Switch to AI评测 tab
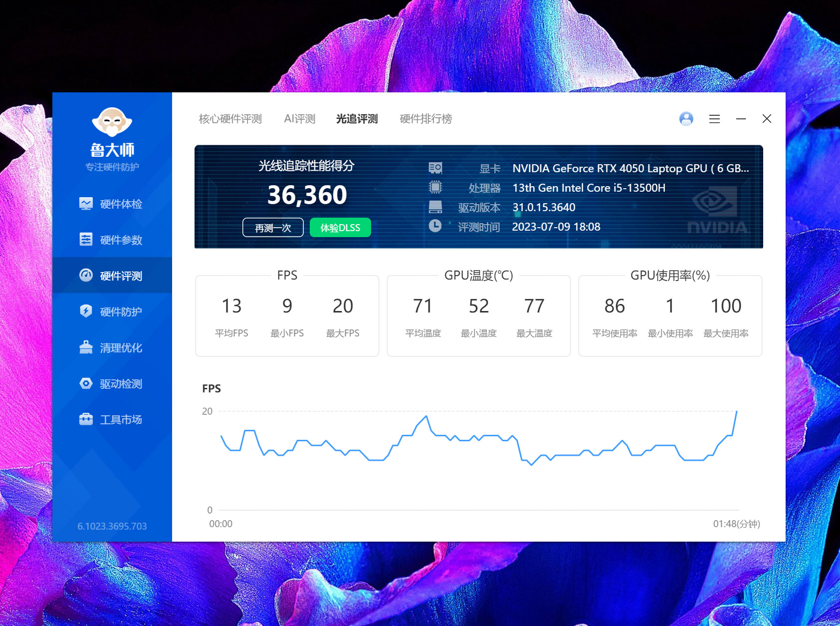840x626 pixels. [x=299, y=119]
